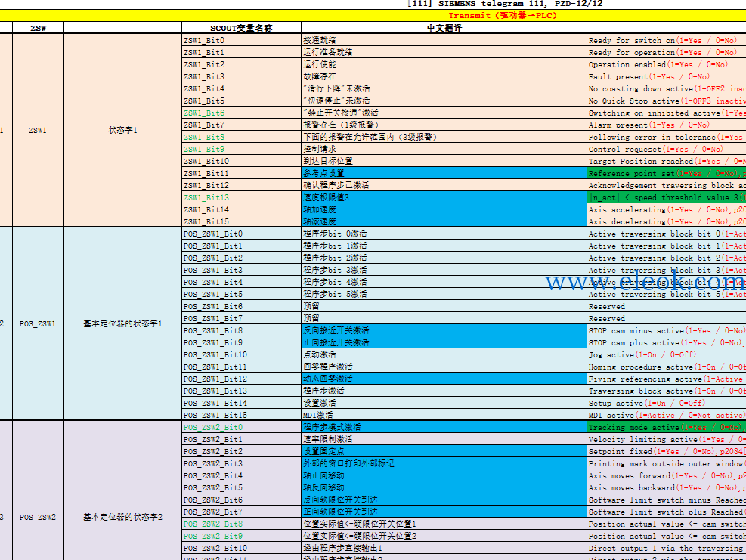The height and width of the screenshot is (560, 746).
Task: Click the 'Ready for switch on' description cell
Action: [667, 41]
